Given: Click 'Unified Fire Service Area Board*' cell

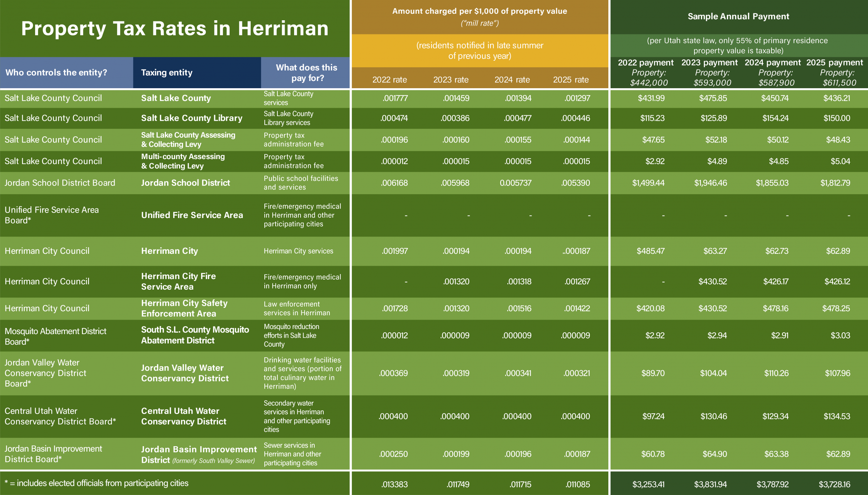Looking at the screenshot, I should point(52,215).
